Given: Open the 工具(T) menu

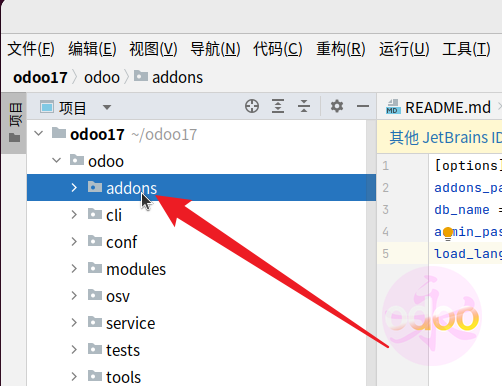Looking at the screenshot, I should pos(466,49).
